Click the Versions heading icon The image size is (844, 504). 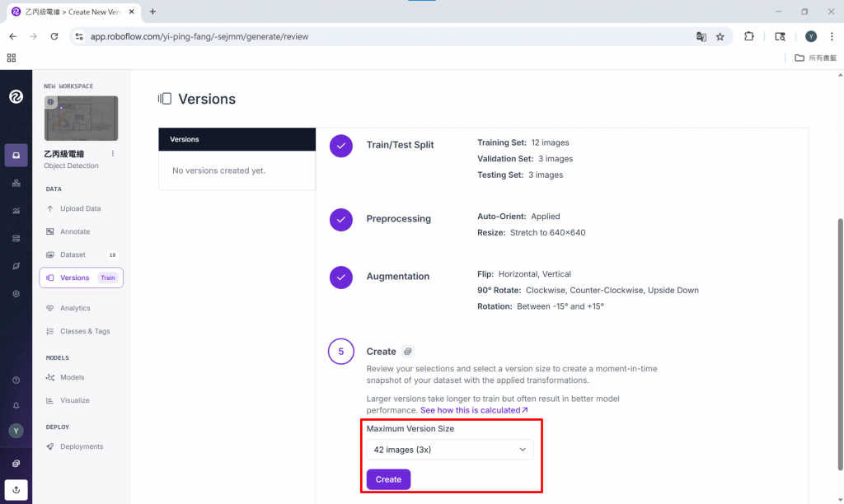pos(165,99)
